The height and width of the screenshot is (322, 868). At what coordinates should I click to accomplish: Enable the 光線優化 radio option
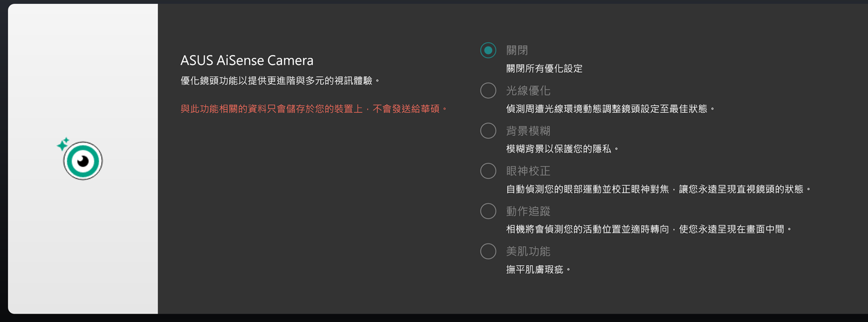click(488, 91)
